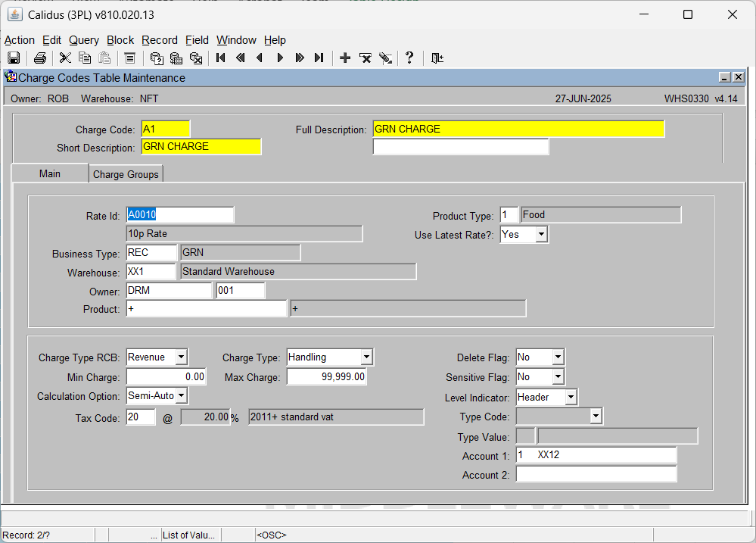Click the Execute Query toolbar icon

176,58
